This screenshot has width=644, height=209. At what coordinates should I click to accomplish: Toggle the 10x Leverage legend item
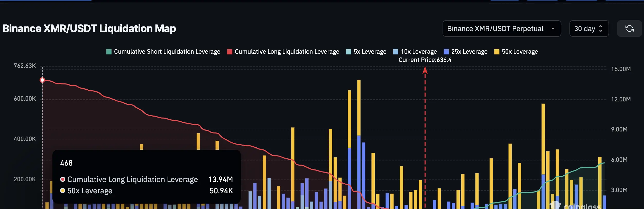[415, 52]
